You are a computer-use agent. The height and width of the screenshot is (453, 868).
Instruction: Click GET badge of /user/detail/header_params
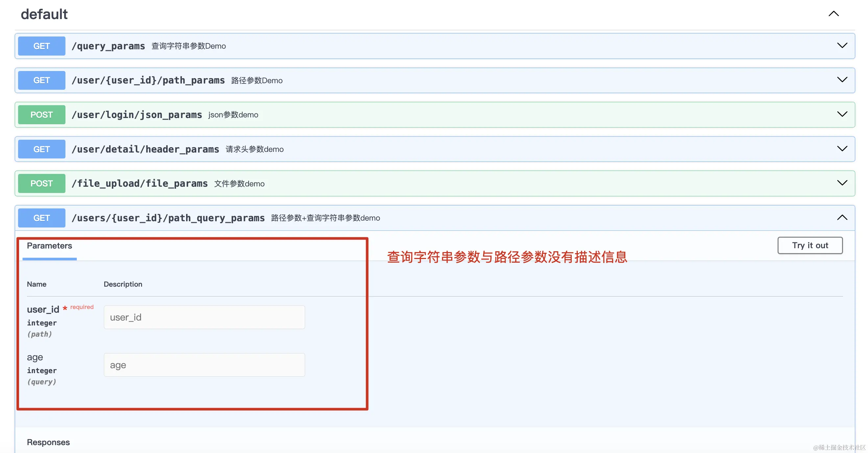tap(41, 149)
